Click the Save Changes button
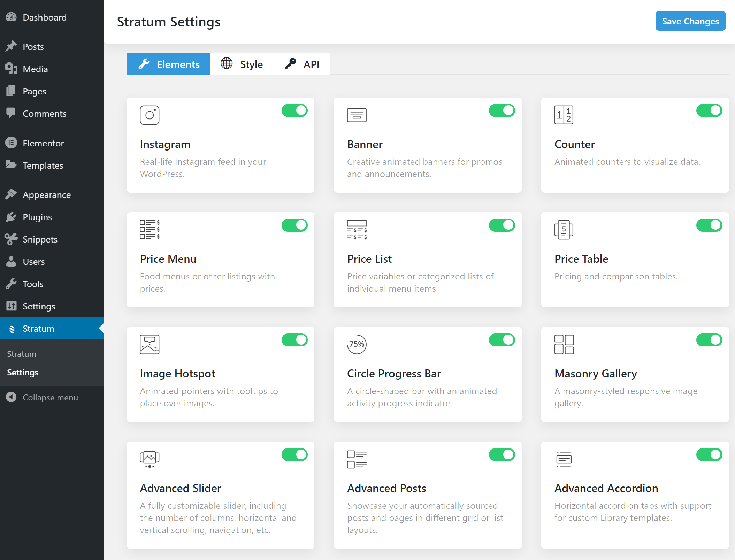 pyautogui.click(x=690, y=21)
